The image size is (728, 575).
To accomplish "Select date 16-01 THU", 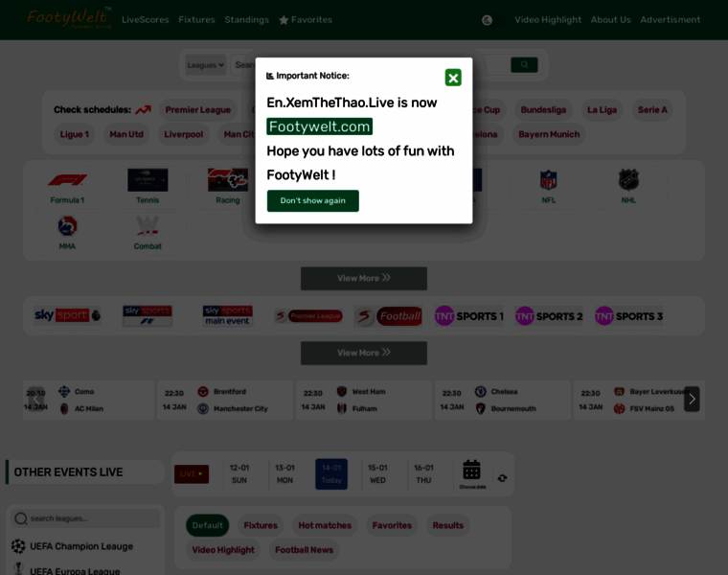I will click(x=423, y=473).
